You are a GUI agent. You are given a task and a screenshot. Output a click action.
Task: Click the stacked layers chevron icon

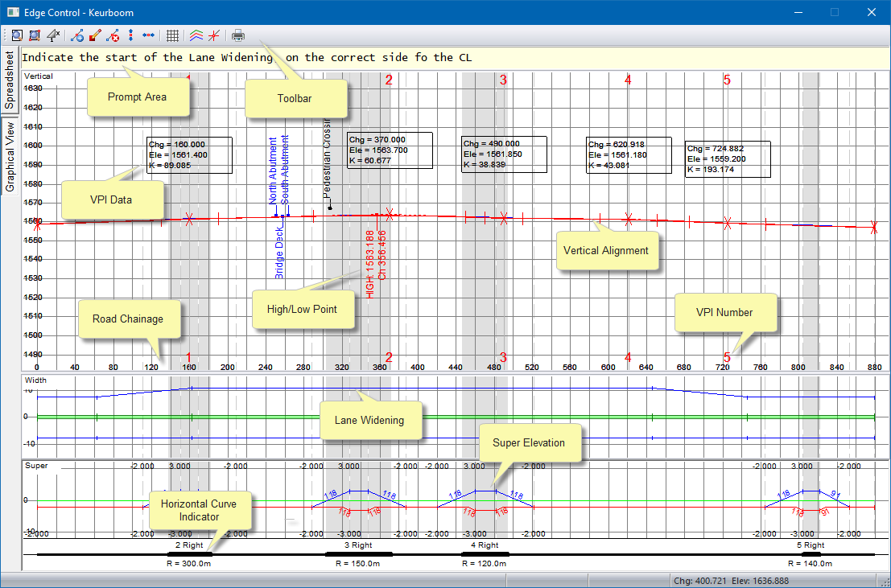click(196, 35)
